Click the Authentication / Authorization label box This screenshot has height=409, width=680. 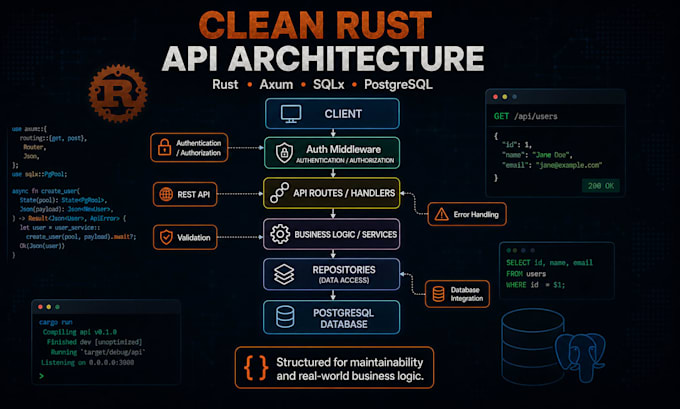pos(189,147)
